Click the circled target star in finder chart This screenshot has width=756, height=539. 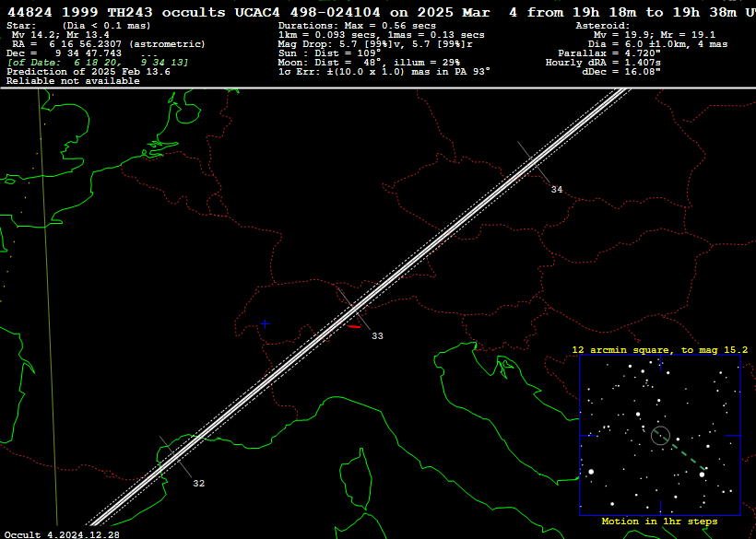coord(660,436)
